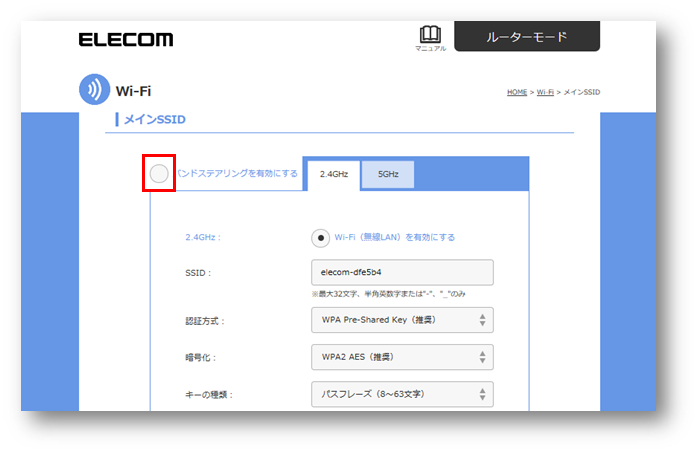This screenshot has width=698, height=453.
Task: Click the キーの種類： field label
Action: click(209, 395)
